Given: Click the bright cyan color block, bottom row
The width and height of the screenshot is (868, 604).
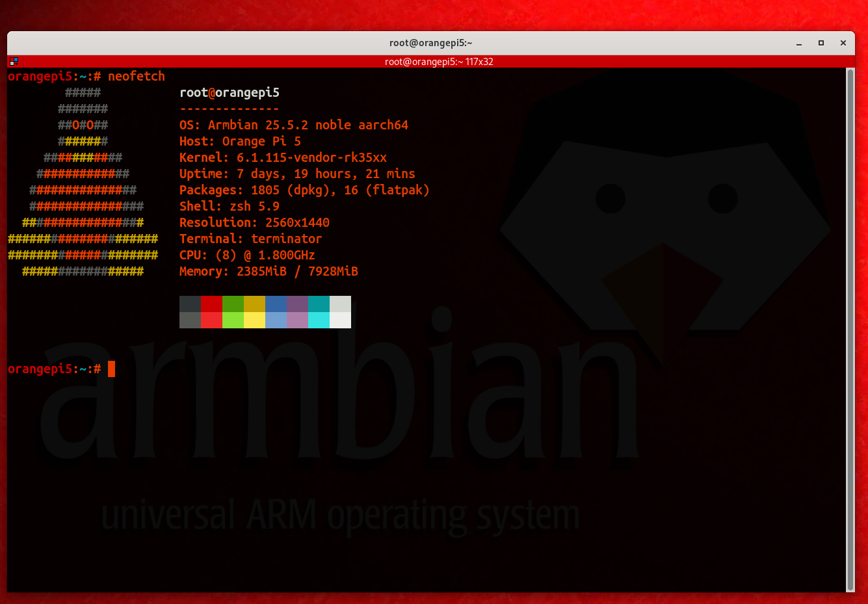Looking at the screenshot, I should click(319, 320).
